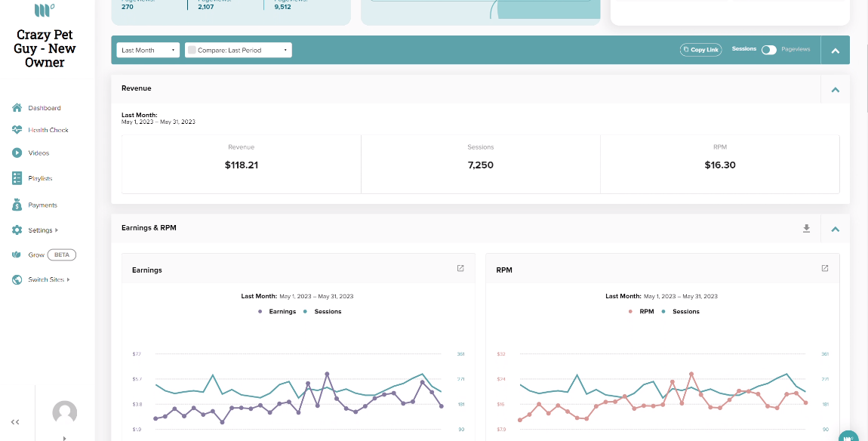868x441 pixels.
Task: Open Playlists via the list icon
Action: click(x=17, y=178)
